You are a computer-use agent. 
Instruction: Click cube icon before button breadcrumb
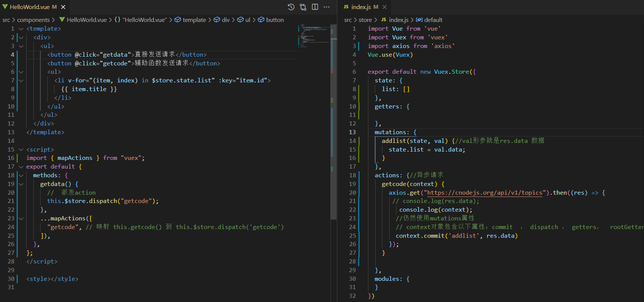(261, 20)
